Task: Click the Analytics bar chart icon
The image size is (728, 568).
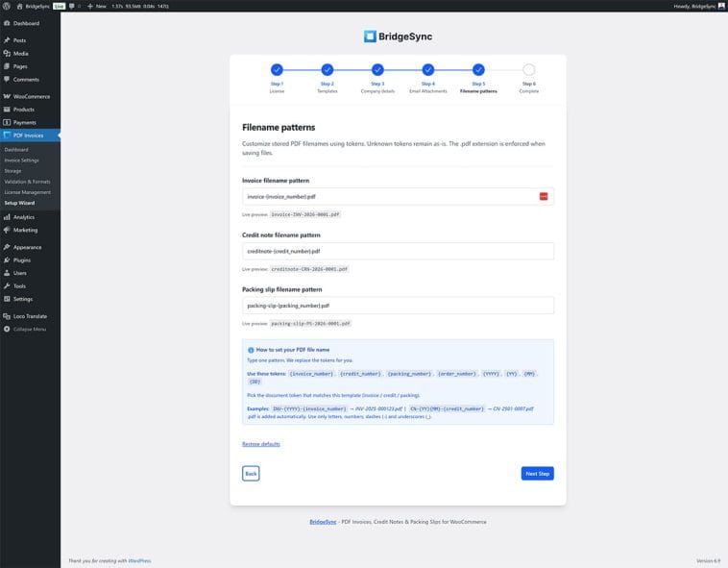Action: coord(7,217)
